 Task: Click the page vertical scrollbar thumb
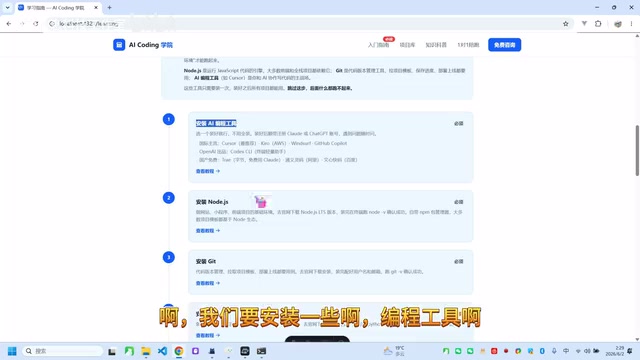(x=637, y=151)
